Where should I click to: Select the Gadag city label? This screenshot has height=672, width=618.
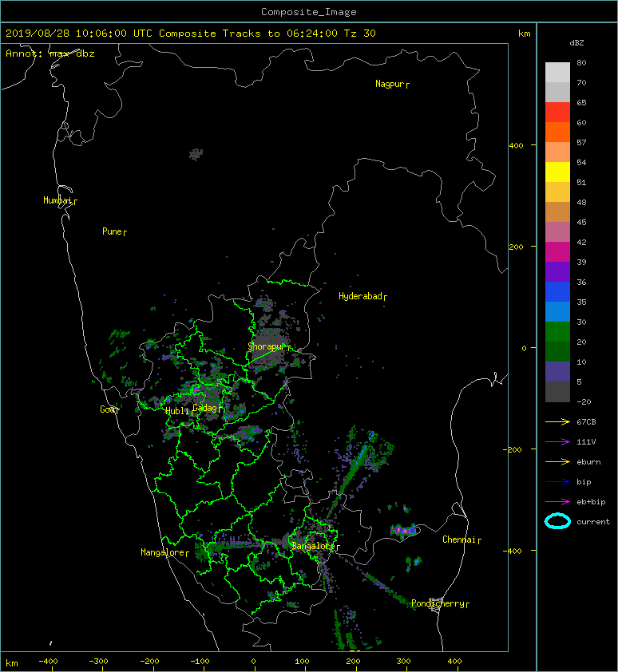coord(208,408)
